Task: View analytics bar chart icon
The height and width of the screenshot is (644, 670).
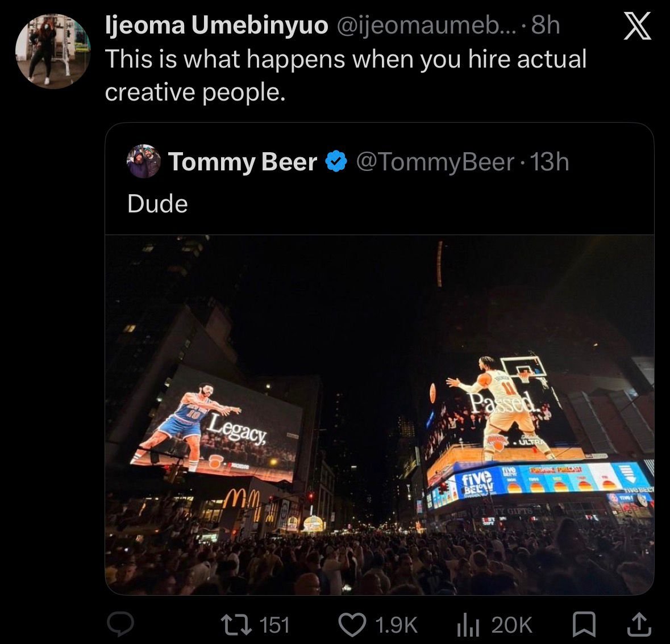Action: click(x=468, y=625)
